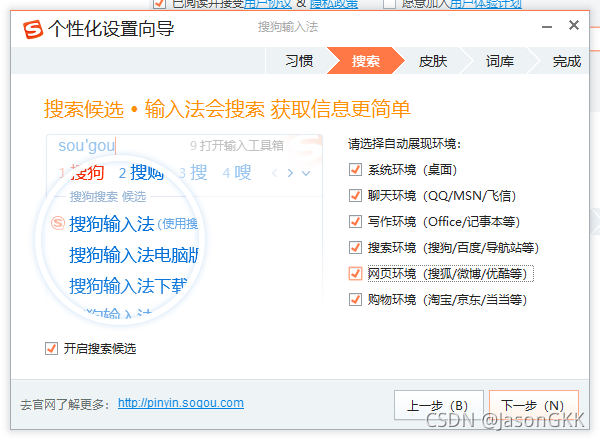This screenshot has height=440, width=600.
Task: Toggle 系统环境 (桌面) checkbox
Action: tap(355, 169)
